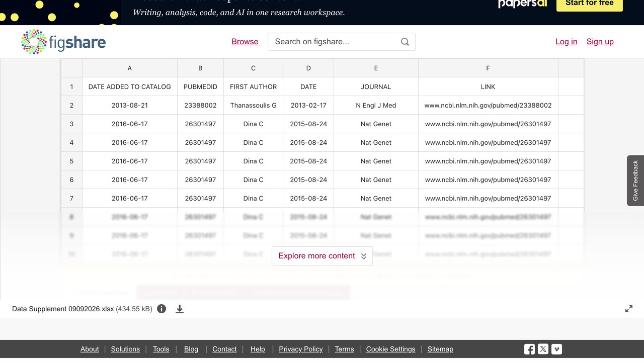This screenshot has height=362, width=644.
Task: Select the pubmed/23388002 link cell
Action: point(488,105)
